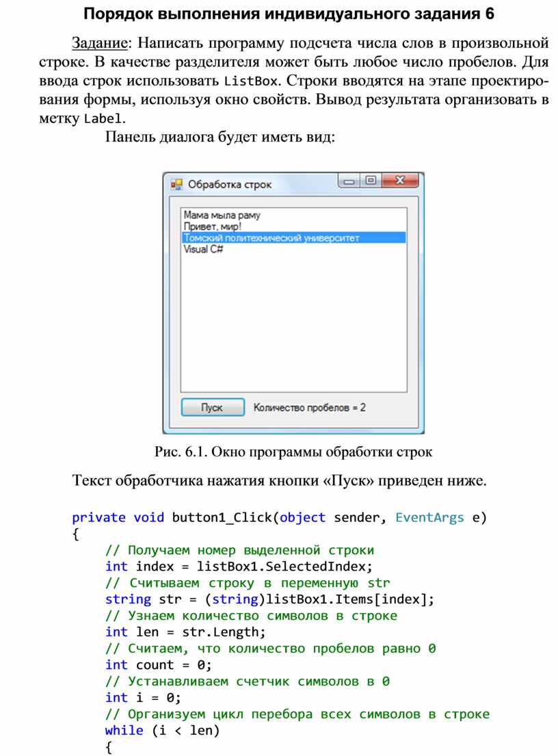Click the heading "Порядок выполнения индивидуального задания 6"
This screenshot has width=558, height=756.
[289, 14]
